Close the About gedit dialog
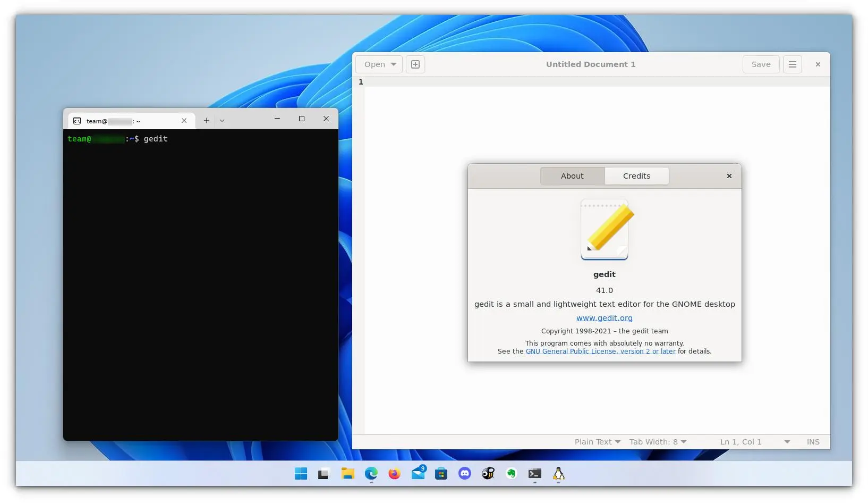This screenshot has width=868, height=503. click(729, 176)
